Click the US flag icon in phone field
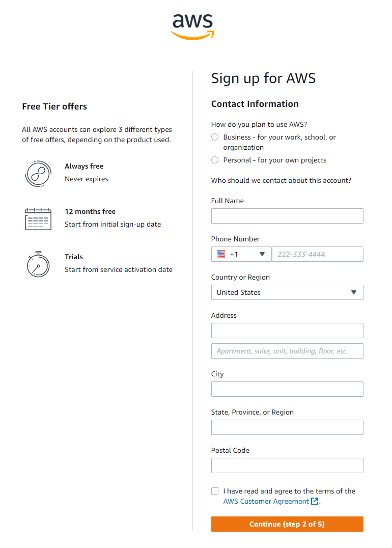 pyautogui.click(x=221, y=254)
